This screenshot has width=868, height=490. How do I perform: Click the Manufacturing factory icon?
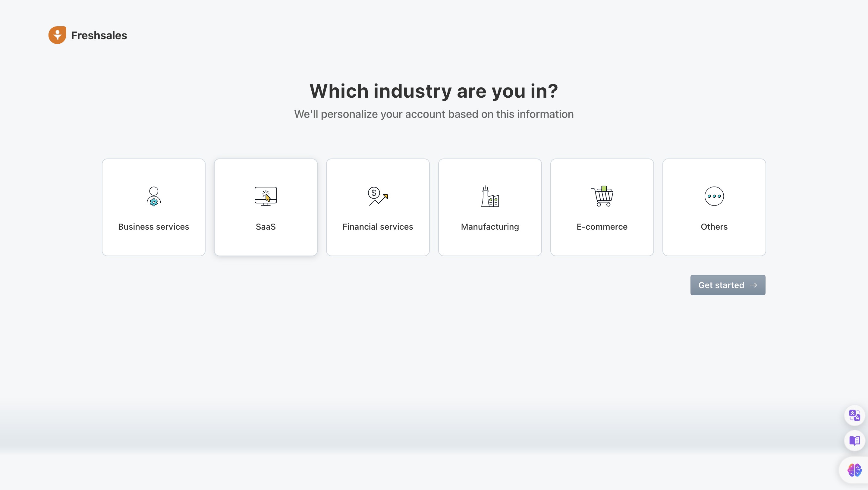pos(489,196)
